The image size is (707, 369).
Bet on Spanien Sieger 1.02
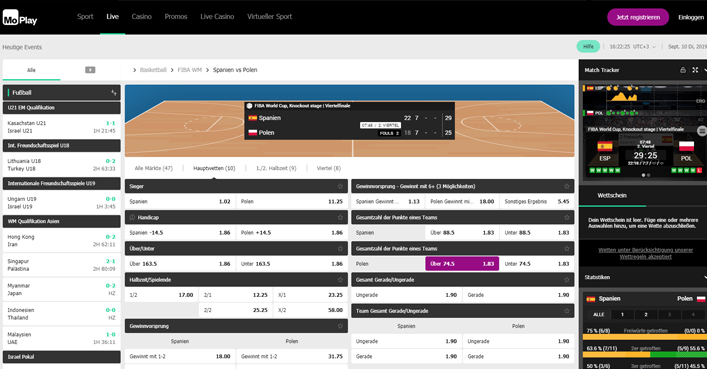click(x=180, y=201)
